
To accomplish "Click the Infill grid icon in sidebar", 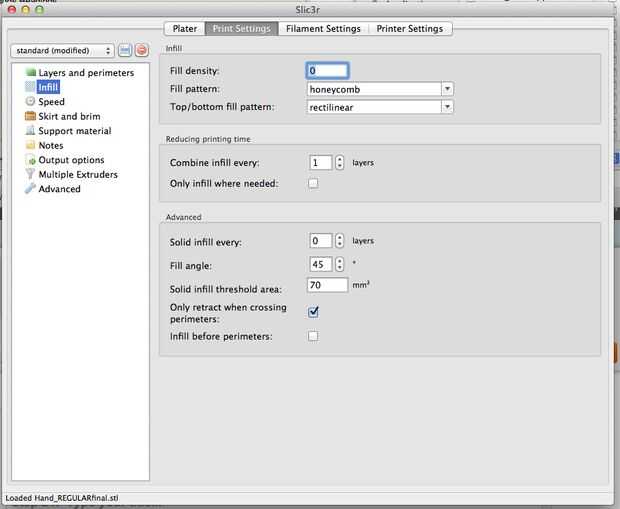I will coord(30,87).
